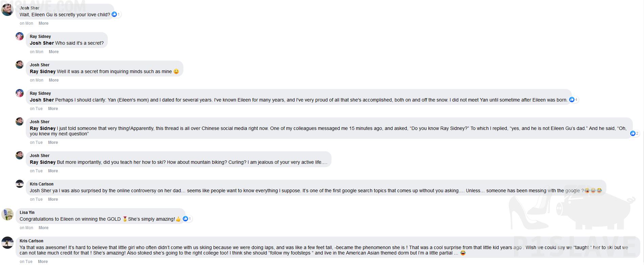644x265 pixels.
Task: Open More options under 'Who said it's a secret?'
Action: click(x=54, y=52)
